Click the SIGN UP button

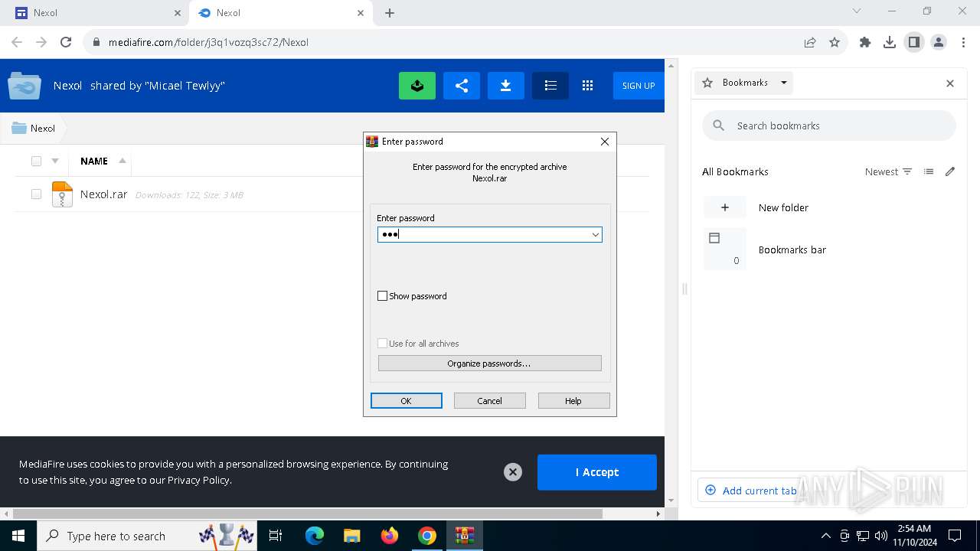point(639,86)
